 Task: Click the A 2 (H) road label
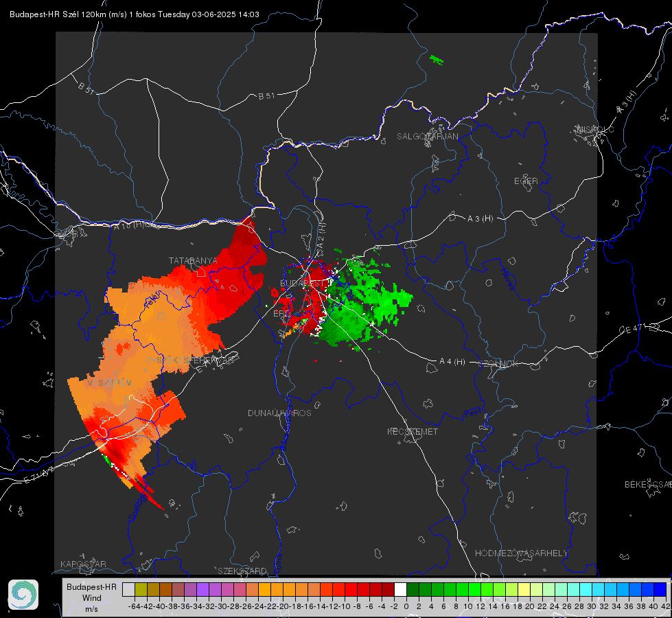(321, 236)
